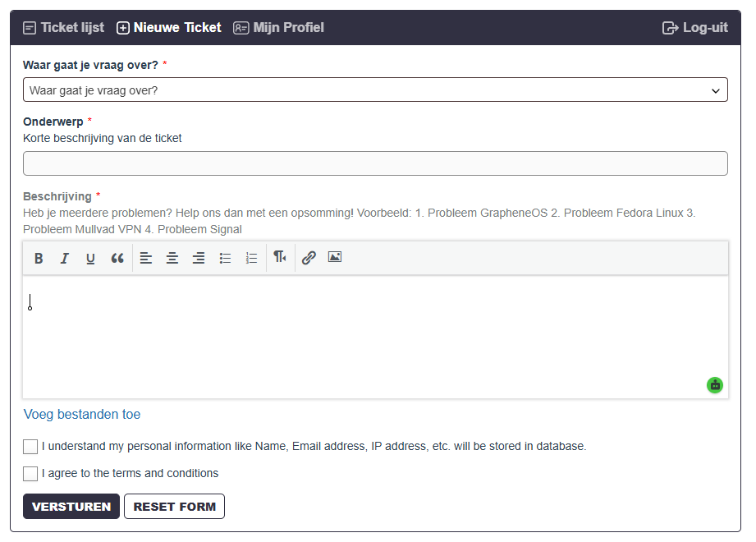This screenshot has width=756, height=542.
Task: Open the 'Waar gaat je vraag over?' dropdown
Action: 375,90
